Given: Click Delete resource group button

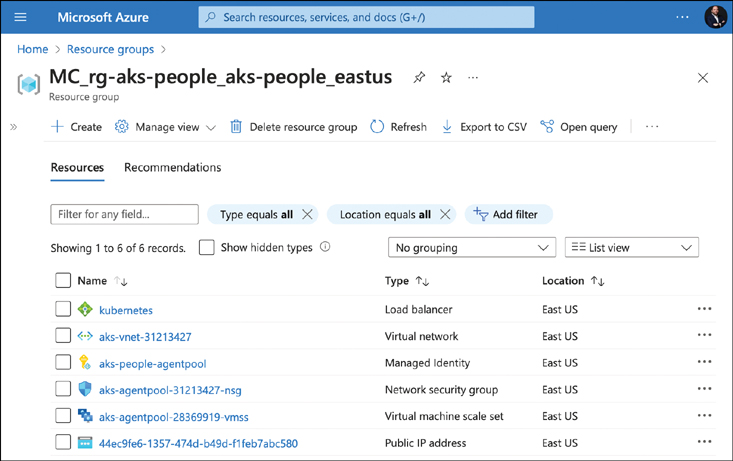Looking at the screenshot, I should [293, 127].
